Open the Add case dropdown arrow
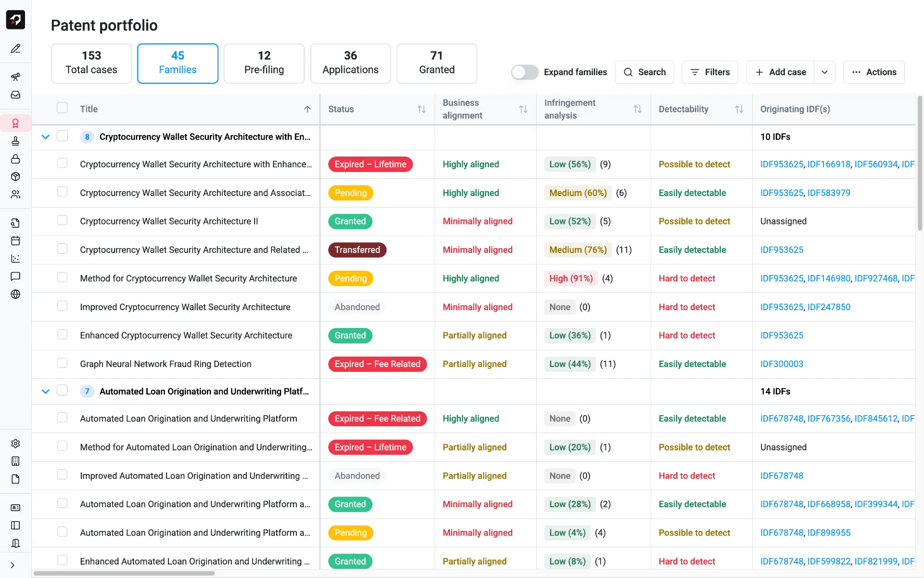Image resolution: width=924 pixels, height=578 pixels. (x=824, y=72)
